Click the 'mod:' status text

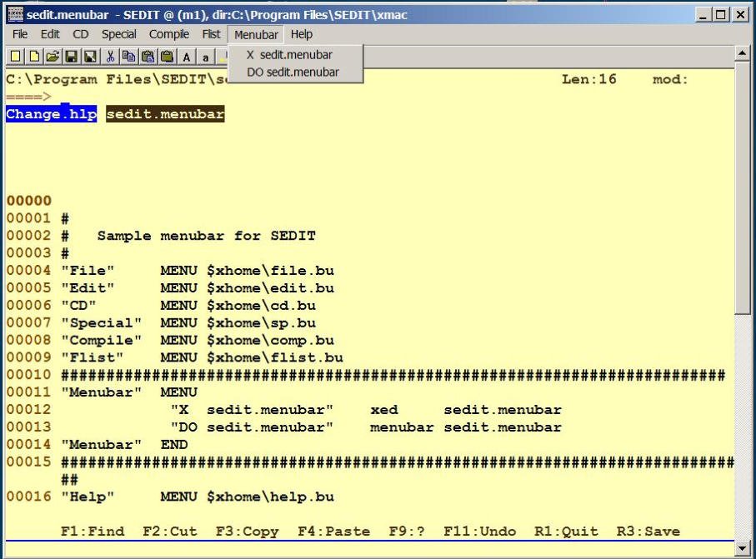[x=670, y=79]
